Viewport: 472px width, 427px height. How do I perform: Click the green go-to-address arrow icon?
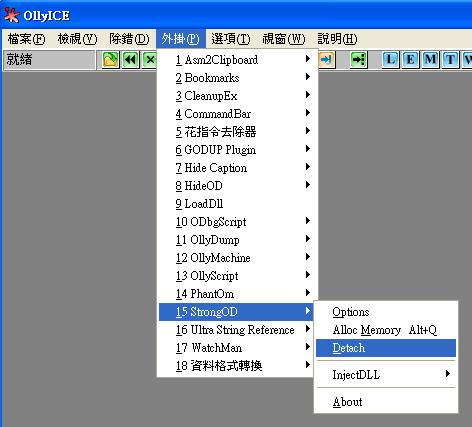(359, 60)
